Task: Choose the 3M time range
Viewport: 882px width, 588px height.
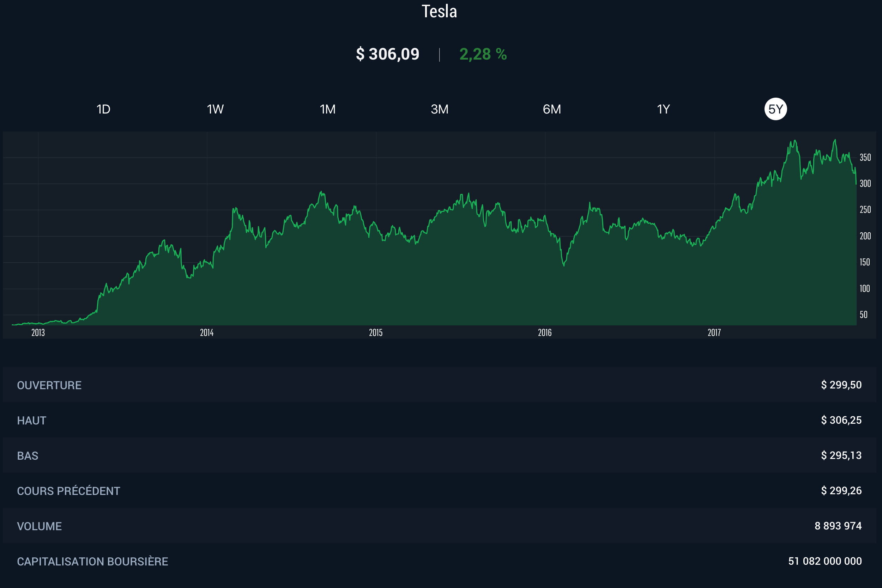Action: pos(440,109)
